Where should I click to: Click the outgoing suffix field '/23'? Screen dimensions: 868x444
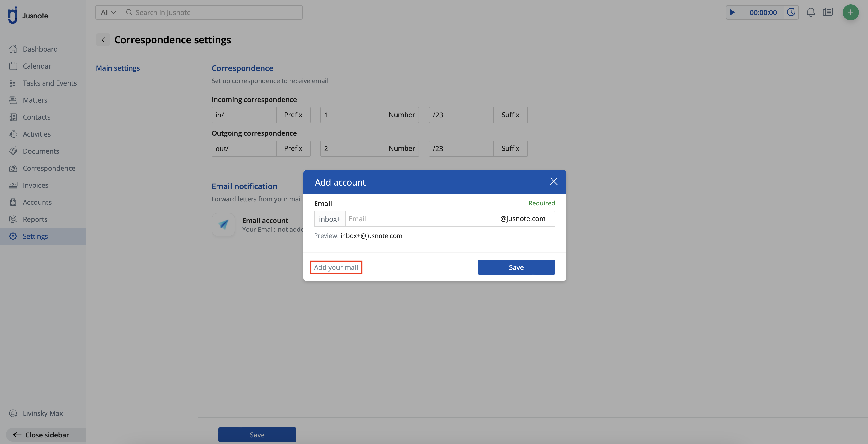click(x=461, y=149)
